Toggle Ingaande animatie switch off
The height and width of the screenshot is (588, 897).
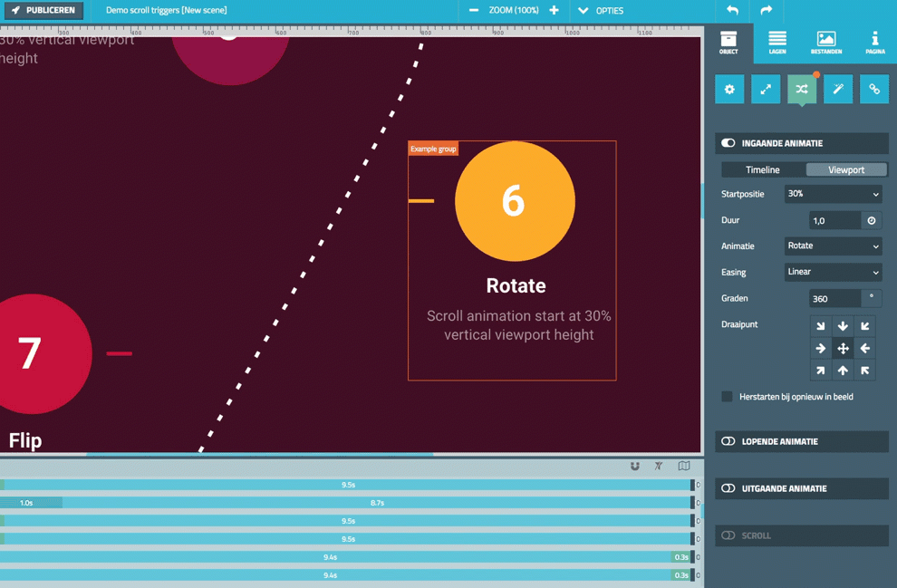728,143
